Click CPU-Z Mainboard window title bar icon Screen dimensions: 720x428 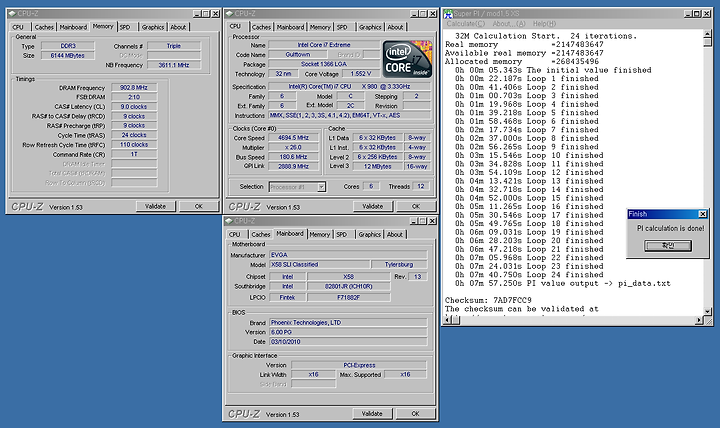tap(229, 221)
